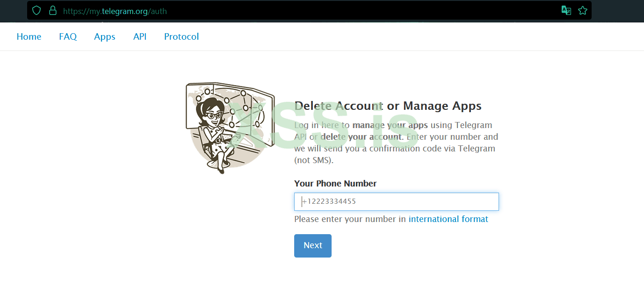Bookmark this page with star icon

click(x=582, y=10)
